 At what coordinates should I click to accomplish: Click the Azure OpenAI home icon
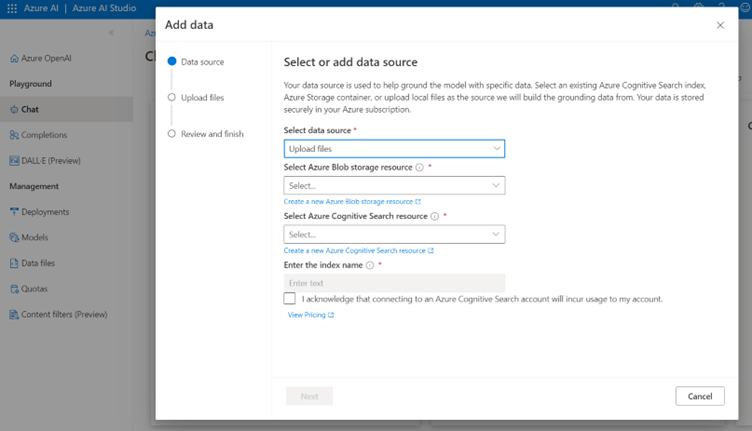14,58
